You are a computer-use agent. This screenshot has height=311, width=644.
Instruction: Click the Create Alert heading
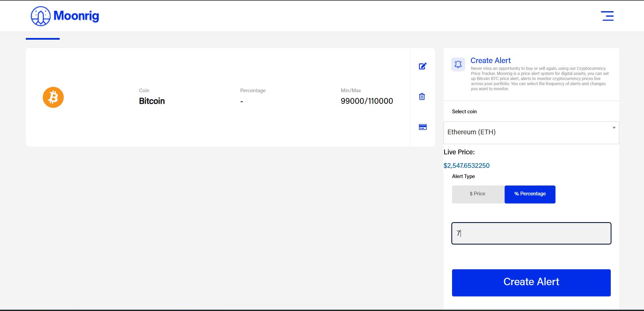point(490,60)
